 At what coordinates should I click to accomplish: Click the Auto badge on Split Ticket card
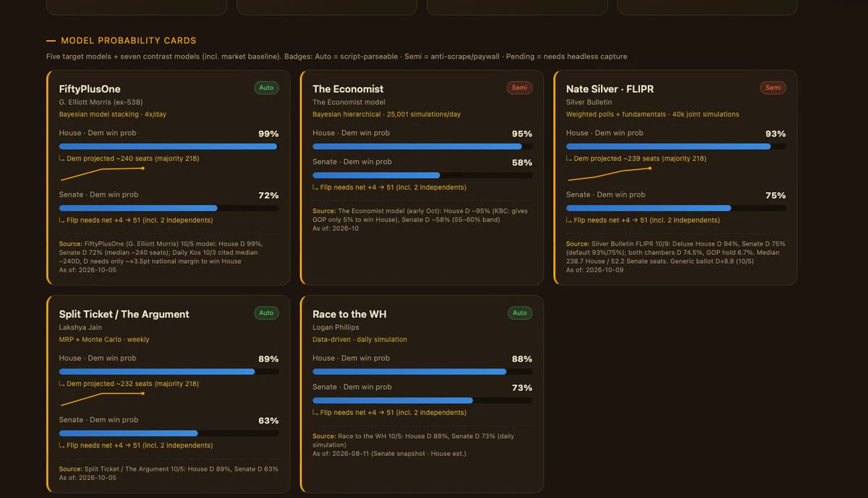point(266,313)
